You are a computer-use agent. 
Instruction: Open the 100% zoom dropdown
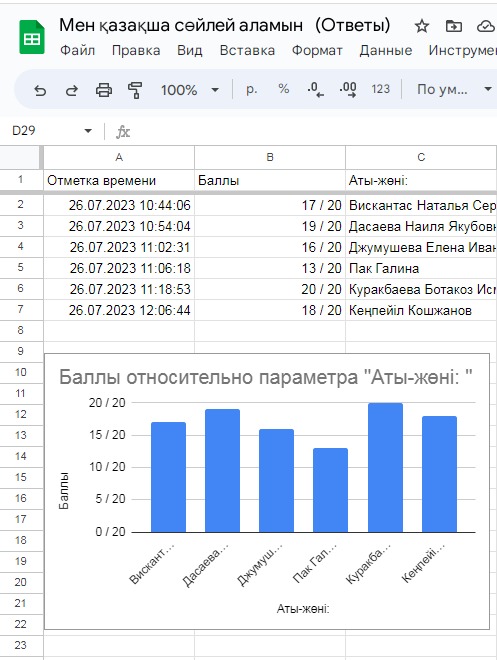click(x=190, y=90)
